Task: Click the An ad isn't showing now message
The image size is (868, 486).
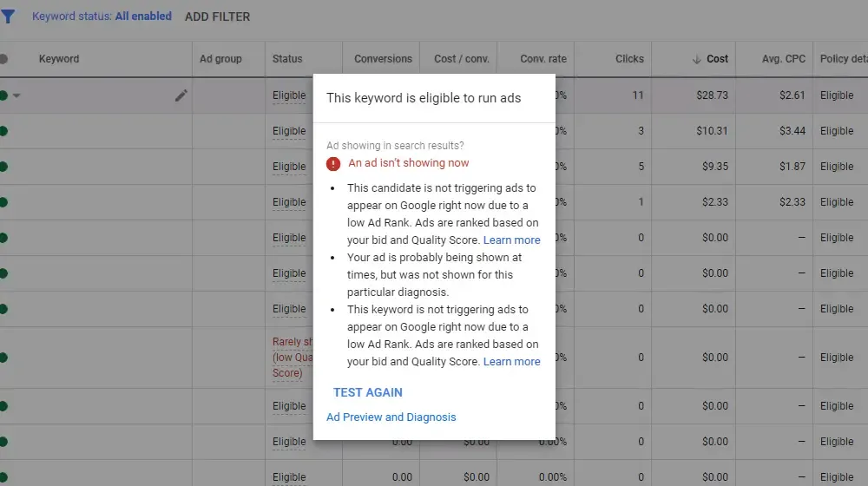Action: [x=409, y=163]
